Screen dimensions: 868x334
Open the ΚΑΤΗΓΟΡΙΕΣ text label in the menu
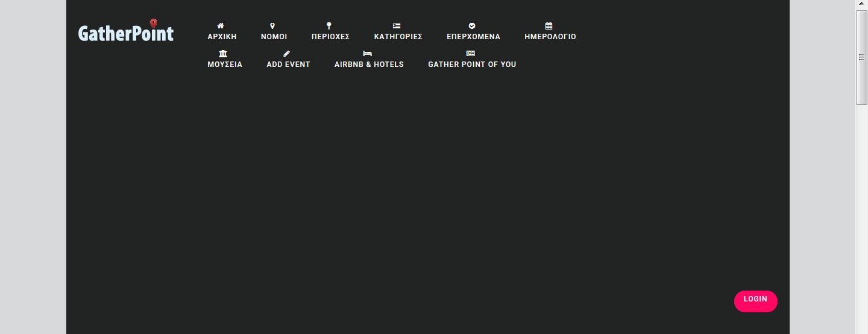click(398, 37)
